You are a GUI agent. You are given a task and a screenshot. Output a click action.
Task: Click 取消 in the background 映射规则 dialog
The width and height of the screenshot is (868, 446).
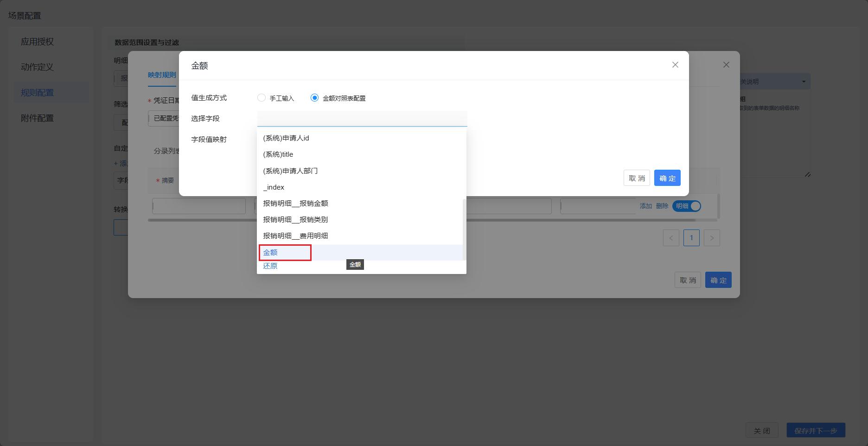688,280
